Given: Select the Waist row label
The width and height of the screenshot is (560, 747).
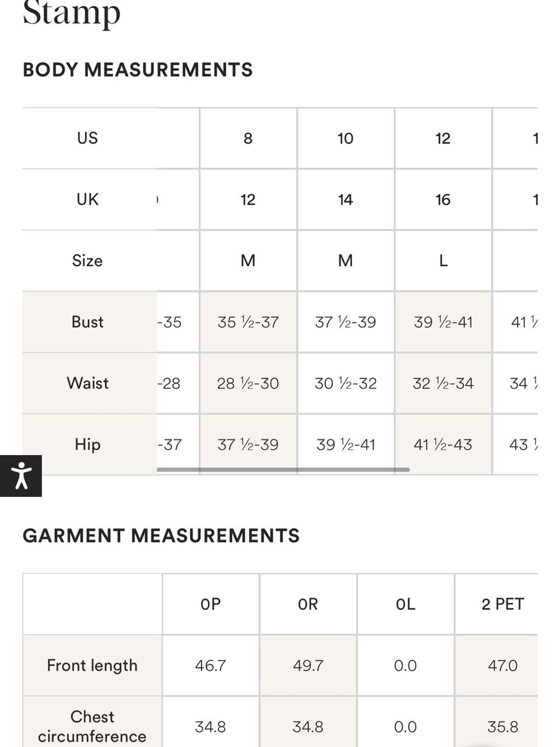Looking at the screenshot, I should click(x=87, y=383).
